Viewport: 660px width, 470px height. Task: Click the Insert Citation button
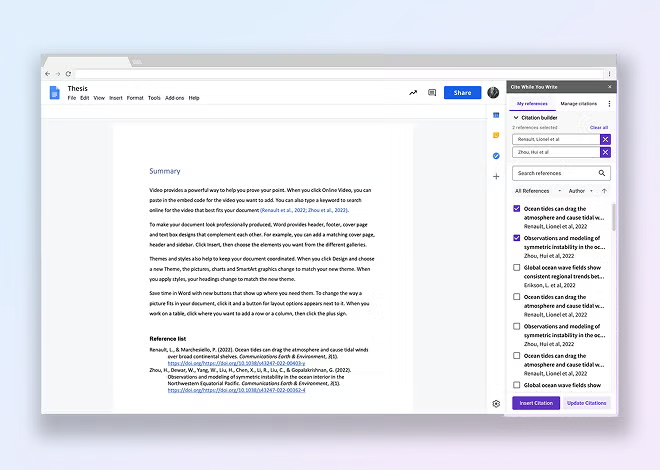[x=535, y=403]
